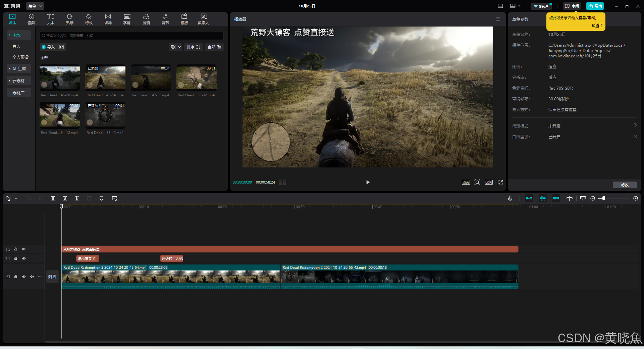Open the 排序 sort dropdown

pyautogui.click(x=194, y=47)
